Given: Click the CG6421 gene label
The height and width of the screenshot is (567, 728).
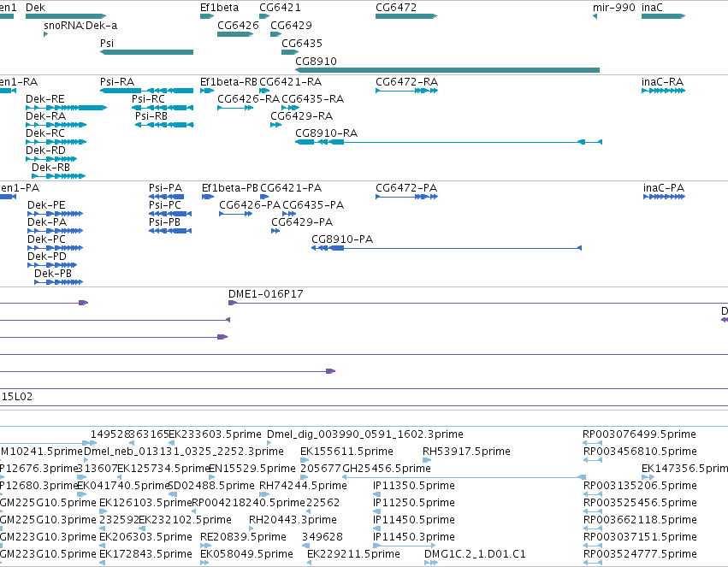Looking at the screenshot, I should 280,8.
